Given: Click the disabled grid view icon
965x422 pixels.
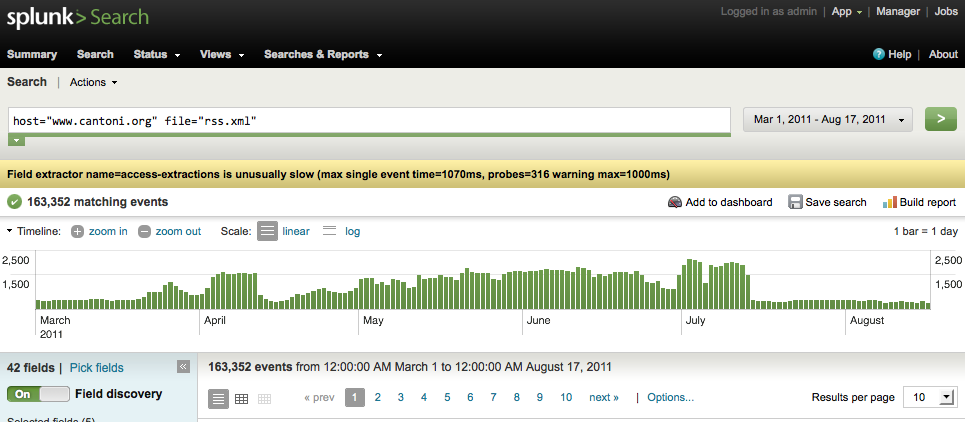Looking at the screenshot, I should click(265, 399).
